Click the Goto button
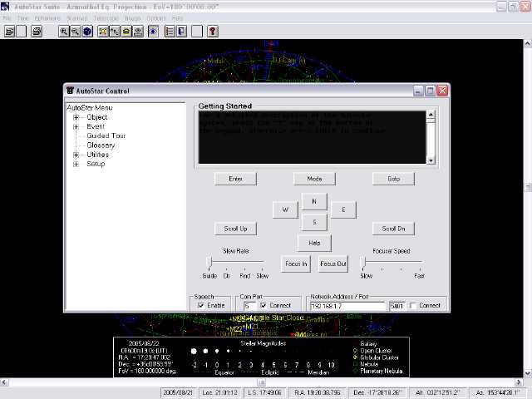The width and height of the screenshot is (532, 399). point(393,179)
